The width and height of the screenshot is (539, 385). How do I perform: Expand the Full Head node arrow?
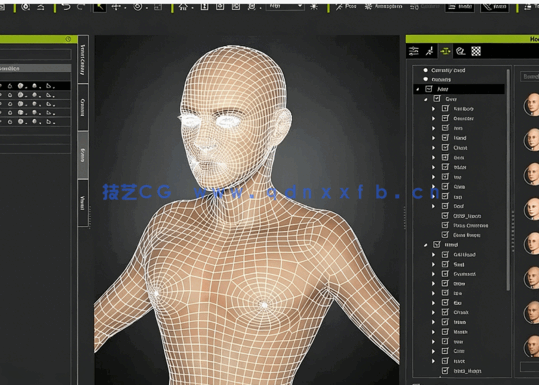(433, 255)
